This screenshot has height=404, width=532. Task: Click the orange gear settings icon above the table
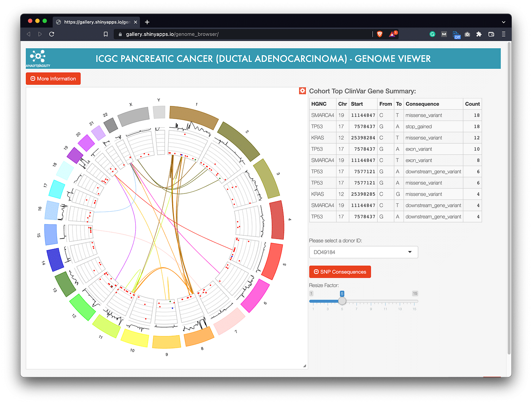[x=302, y=91]
